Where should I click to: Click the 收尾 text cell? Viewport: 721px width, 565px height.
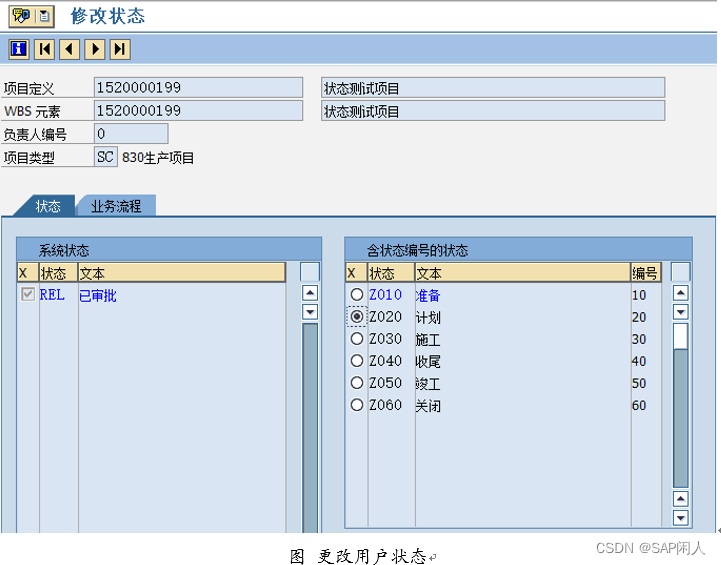pyautogui.click(x=428, y=361)
